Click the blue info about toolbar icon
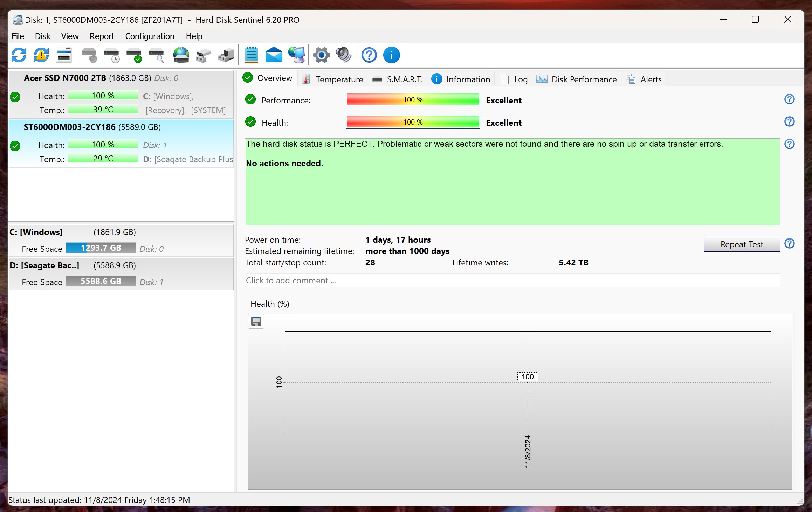 tap(392, 55)
